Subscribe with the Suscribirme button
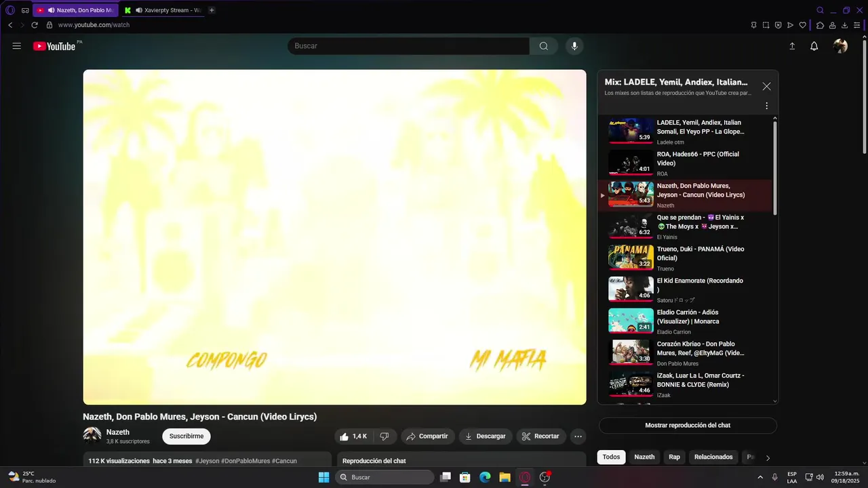 point(186,436)
